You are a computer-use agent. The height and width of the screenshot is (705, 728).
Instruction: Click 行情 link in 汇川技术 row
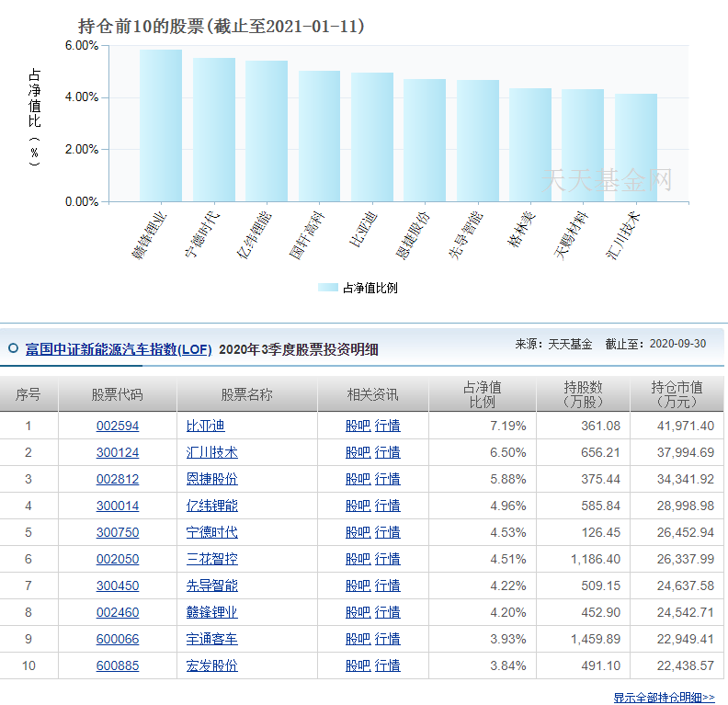pos(387,452)
